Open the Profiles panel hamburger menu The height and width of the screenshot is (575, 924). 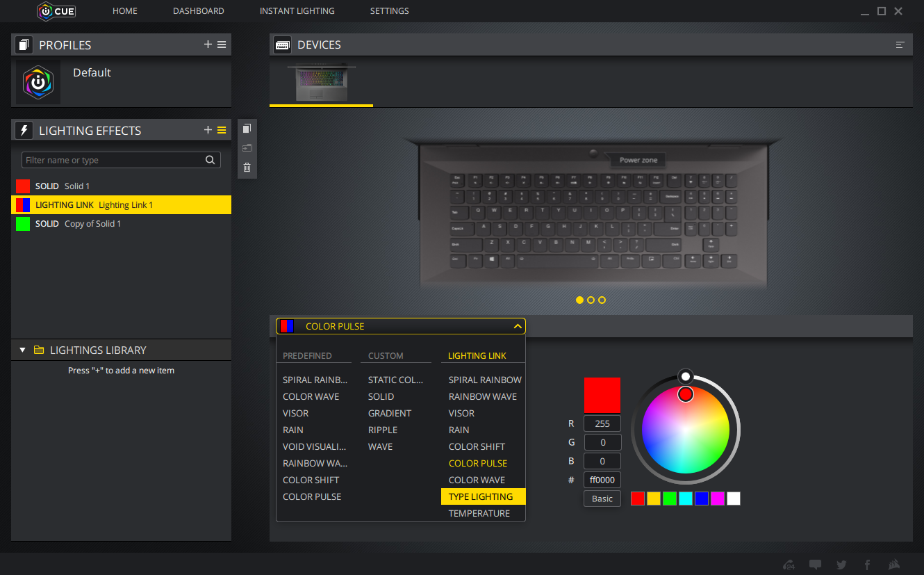coord(222,44)
